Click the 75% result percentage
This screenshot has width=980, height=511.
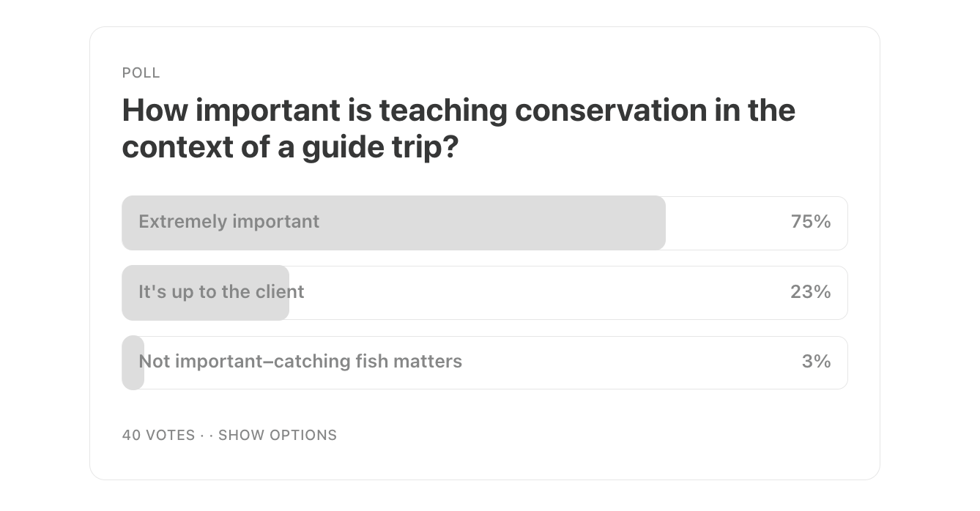pyautogui.click(x=810, y=222)
